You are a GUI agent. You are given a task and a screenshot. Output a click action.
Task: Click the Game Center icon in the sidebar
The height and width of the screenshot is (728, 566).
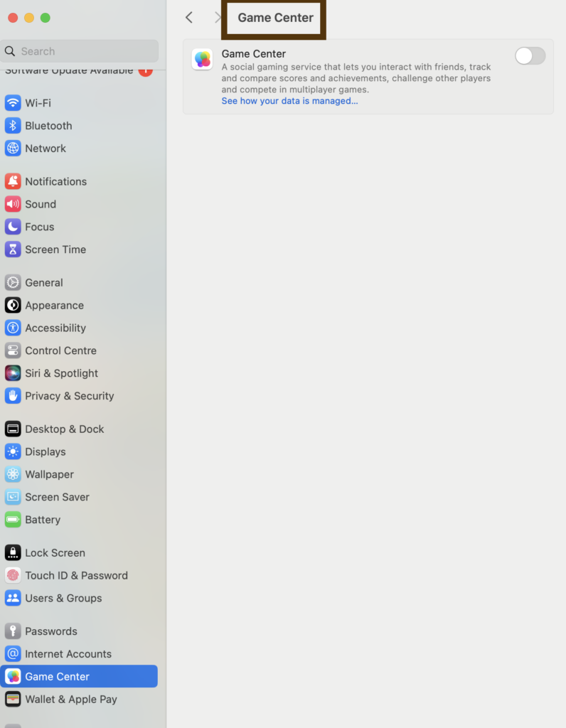pyautogui.click(x=13, y=677)
